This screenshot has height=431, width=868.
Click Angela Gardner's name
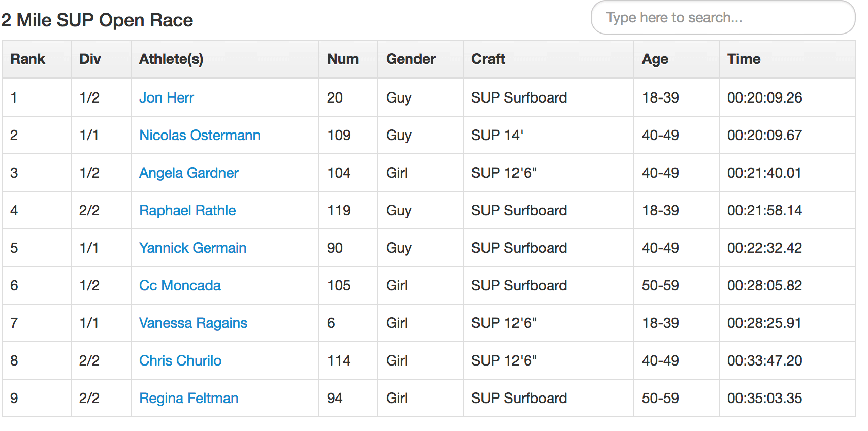tap(188, 173)
